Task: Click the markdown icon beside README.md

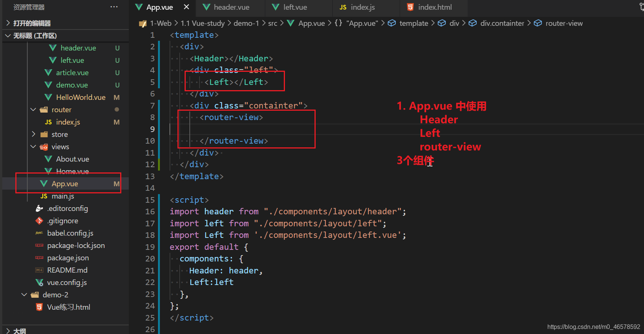Action: [39, 270]
